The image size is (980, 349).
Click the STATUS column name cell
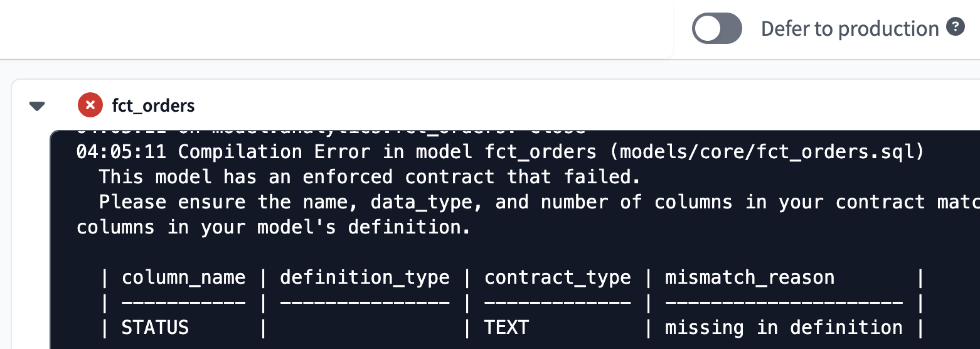(x=155, y=328)
